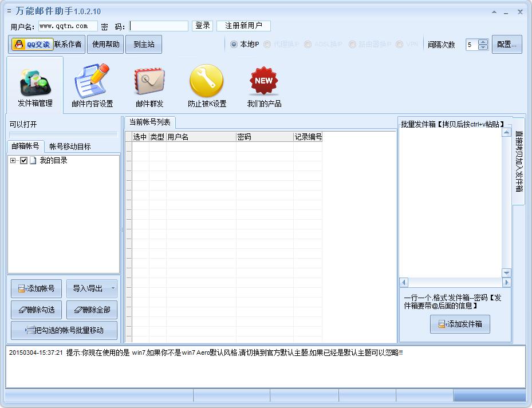The width and height of the screenshot is (532, 408).
Task: Increase 间隔次数 using the up stepper arrow
Action: click(483, 42)
